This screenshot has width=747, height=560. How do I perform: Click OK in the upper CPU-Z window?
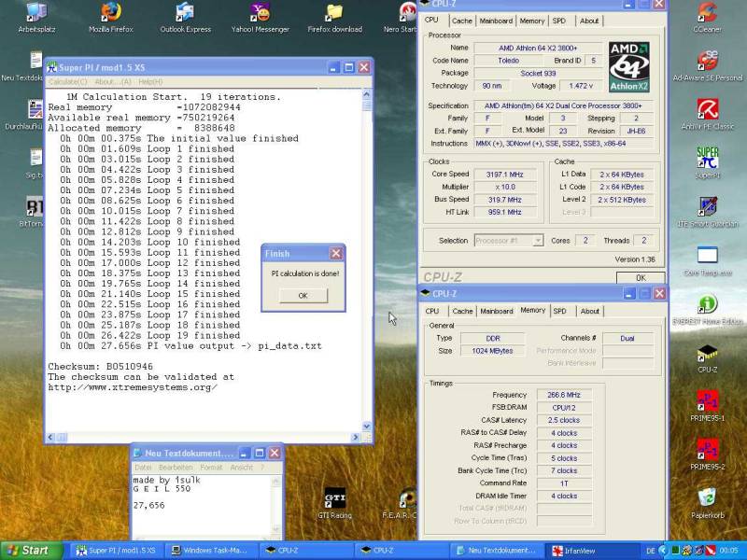(x=641, y=277)
